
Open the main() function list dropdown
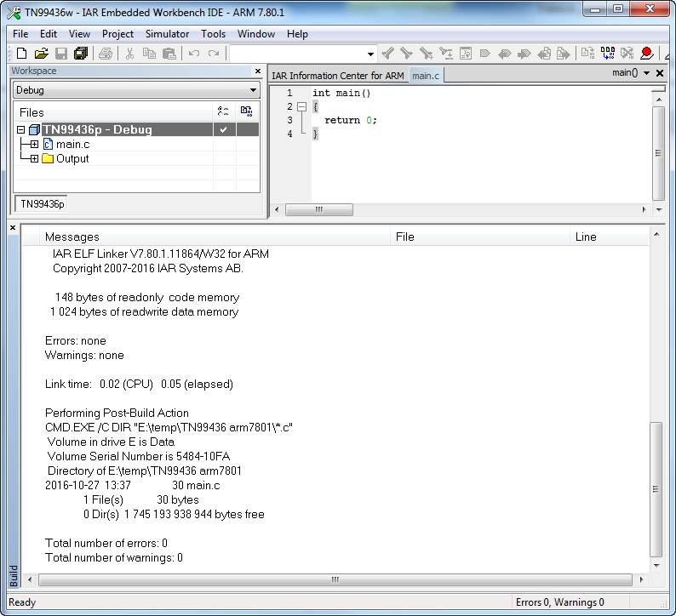coord(647,73)
